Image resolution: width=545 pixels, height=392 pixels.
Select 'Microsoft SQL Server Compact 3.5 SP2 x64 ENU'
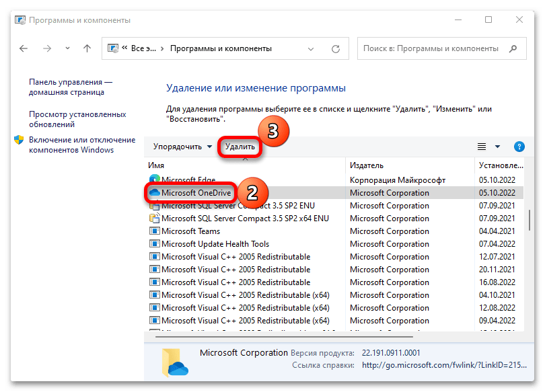coord(245,219)
